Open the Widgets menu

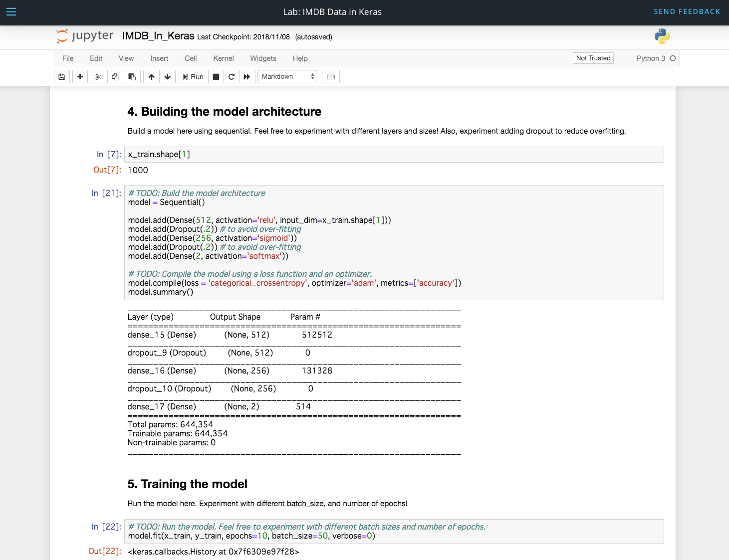[263, 58]
